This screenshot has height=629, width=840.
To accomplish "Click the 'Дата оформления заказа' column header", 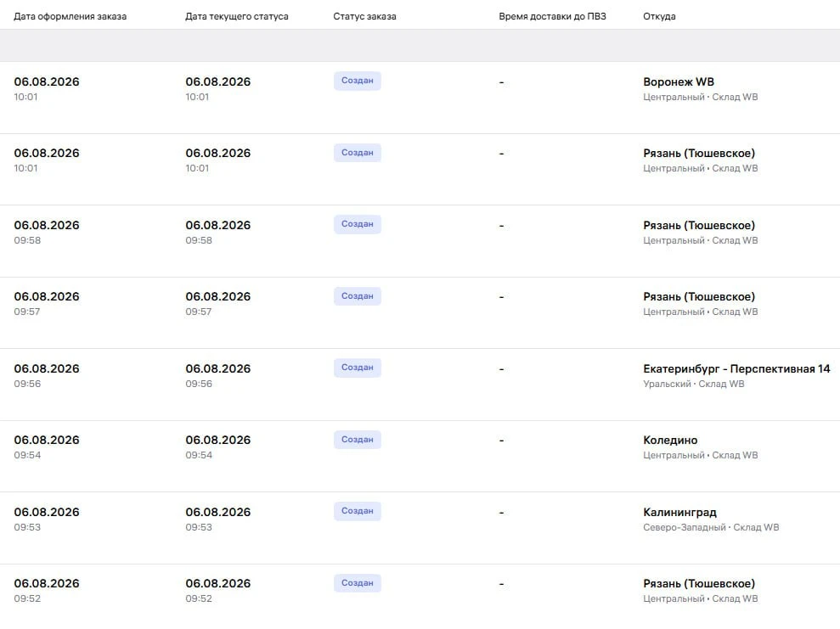I will [70, 17].
